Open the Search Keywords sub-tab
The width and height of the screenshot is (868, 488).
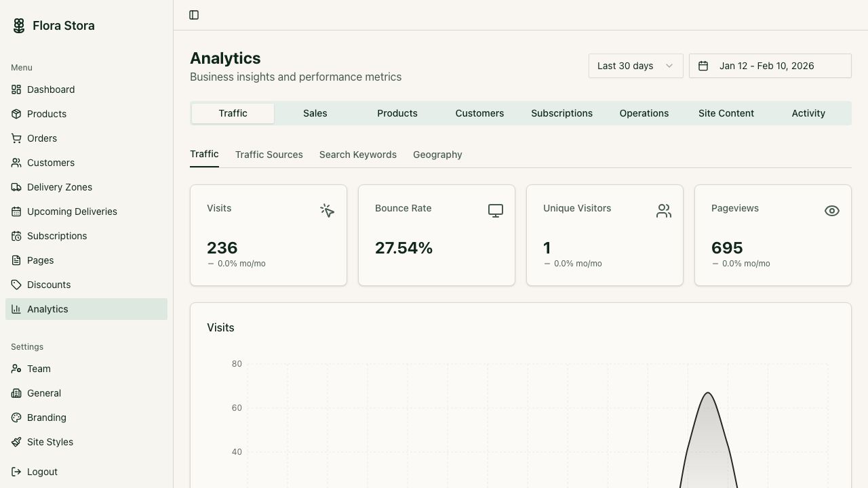click(x=358, y=155)
